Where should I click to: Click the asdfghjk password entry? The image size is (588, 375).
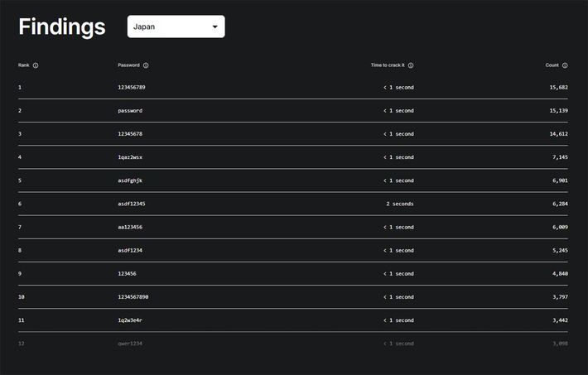[130, 180]
